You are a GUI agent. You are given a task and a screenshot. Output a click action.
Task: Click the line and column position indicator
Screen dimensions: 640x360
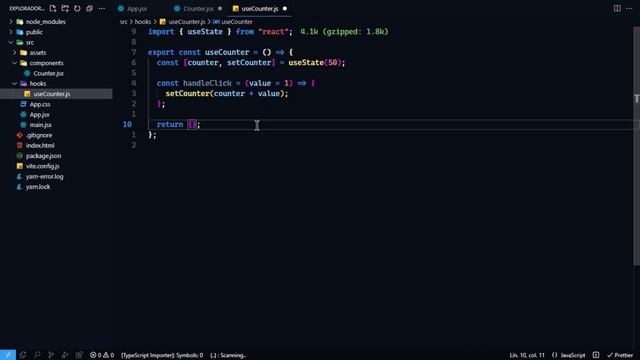(x=527, y=355)
